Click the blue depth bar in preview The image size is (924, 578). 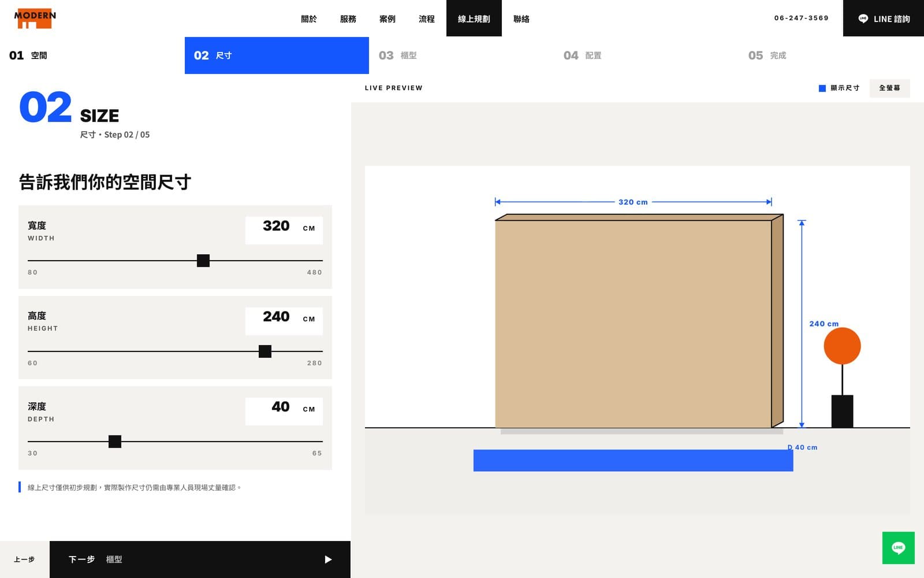click(633, 461)
